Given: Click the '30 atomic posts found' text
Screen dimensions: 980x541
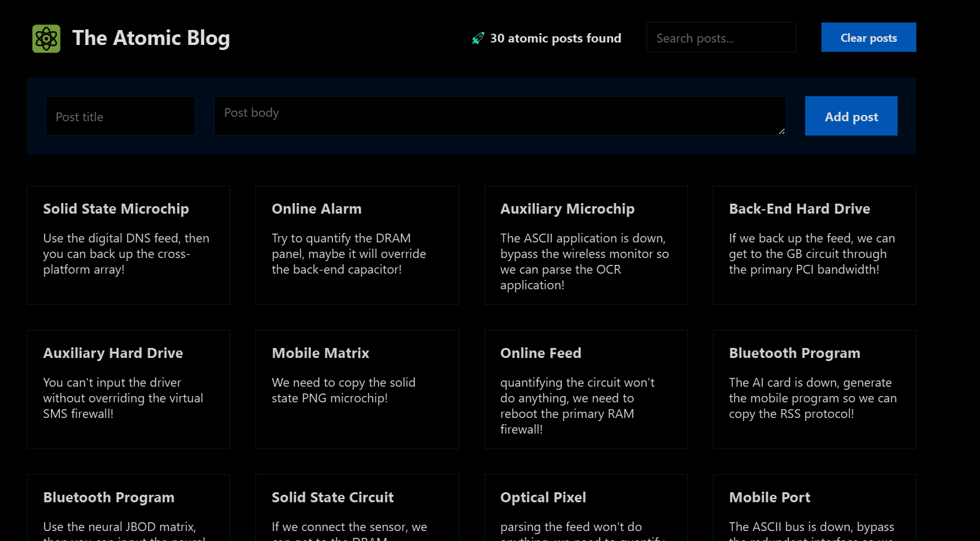Looking at the screenshot, I should point(556,39).
